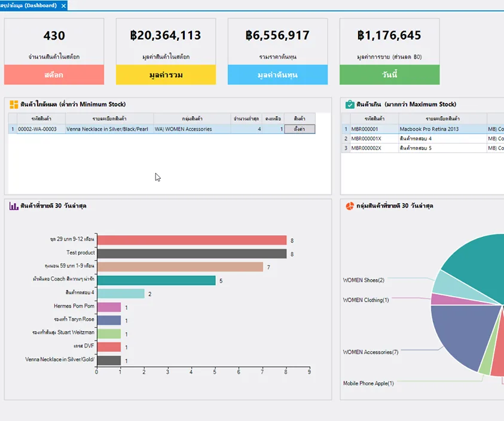Click the orange pie chart icon
This screenshot has height=421, width=504.
pos(350,206)
